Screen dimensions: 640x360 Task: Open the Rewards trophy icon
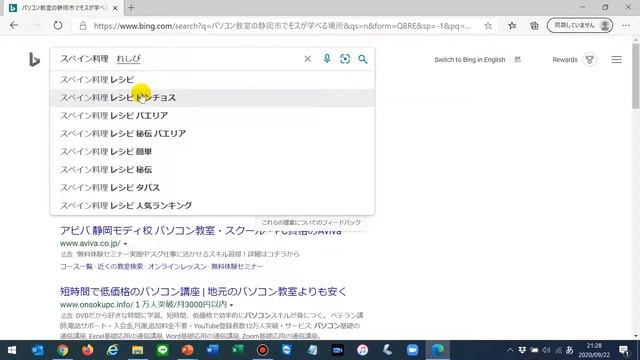[x=589, y=60]
